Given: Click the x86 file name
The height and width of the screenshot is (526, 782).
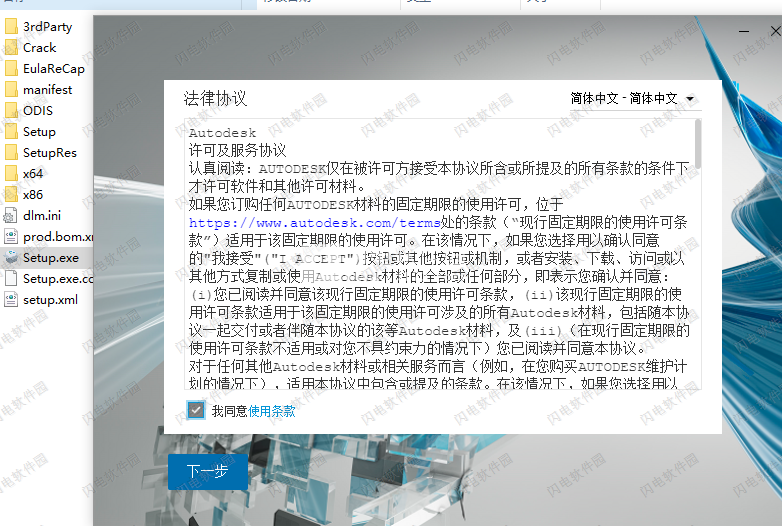Looking at the screenshot, I should 33,195.
